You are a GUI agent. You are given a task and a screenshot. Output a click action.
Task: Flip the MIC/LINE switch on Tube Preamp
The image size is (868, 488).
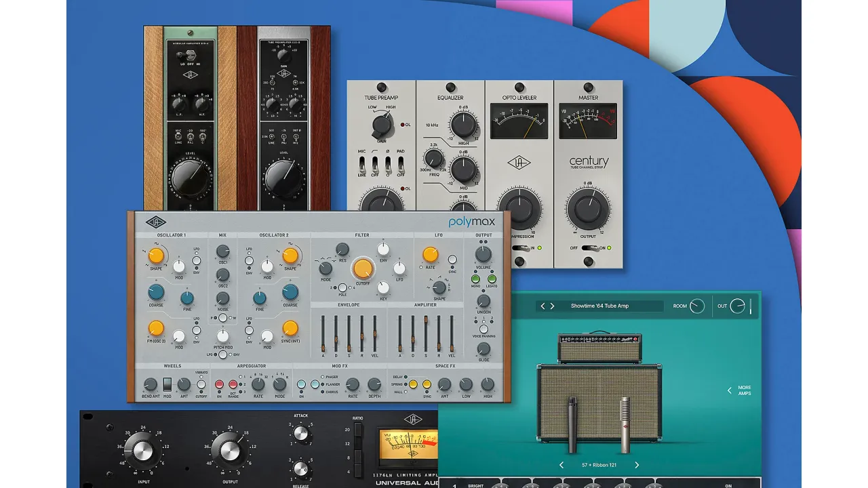point(363,164)
